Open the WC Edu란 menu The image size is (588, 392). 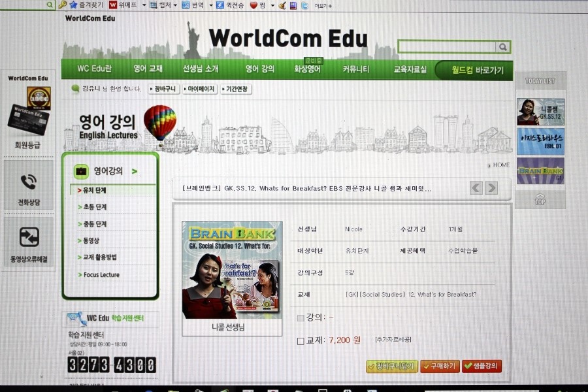click(x=94, y=69)
